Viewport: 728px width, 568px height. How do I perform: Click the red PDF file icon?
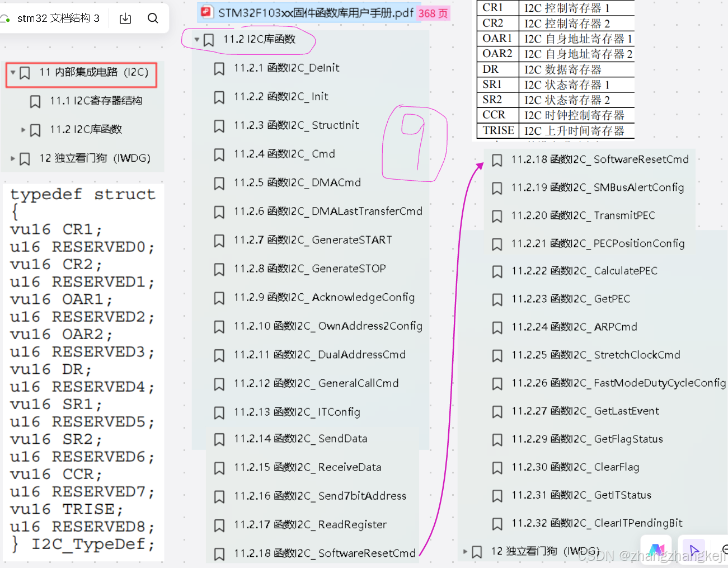(207, 12)
